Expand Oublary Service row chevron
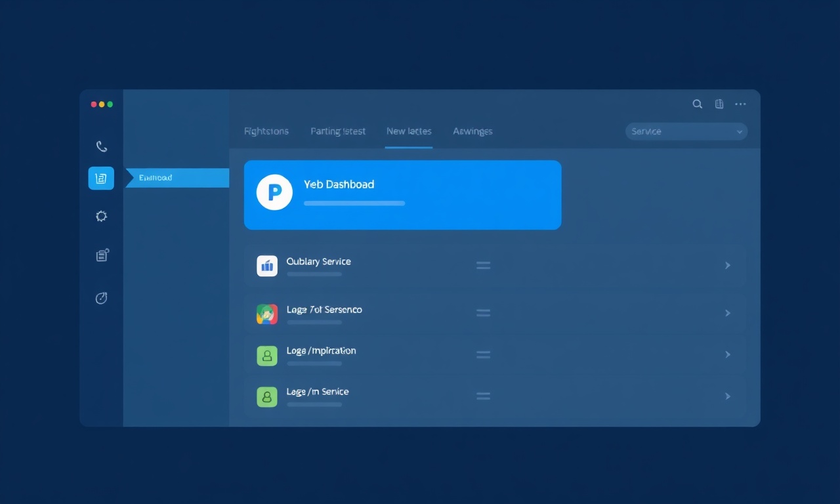840x504 pixels. pyautogui.click(x=727, y=265)
